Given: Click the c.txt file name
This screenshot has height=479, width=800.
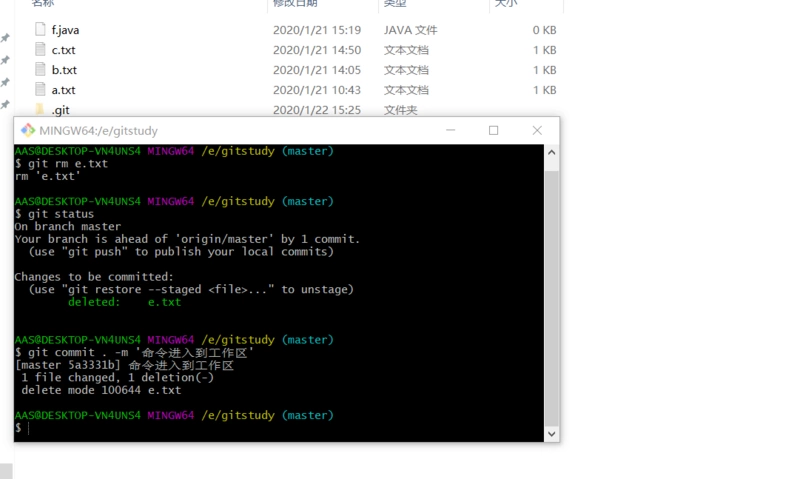Looking at the screenshot, I should tap(63, 50).
